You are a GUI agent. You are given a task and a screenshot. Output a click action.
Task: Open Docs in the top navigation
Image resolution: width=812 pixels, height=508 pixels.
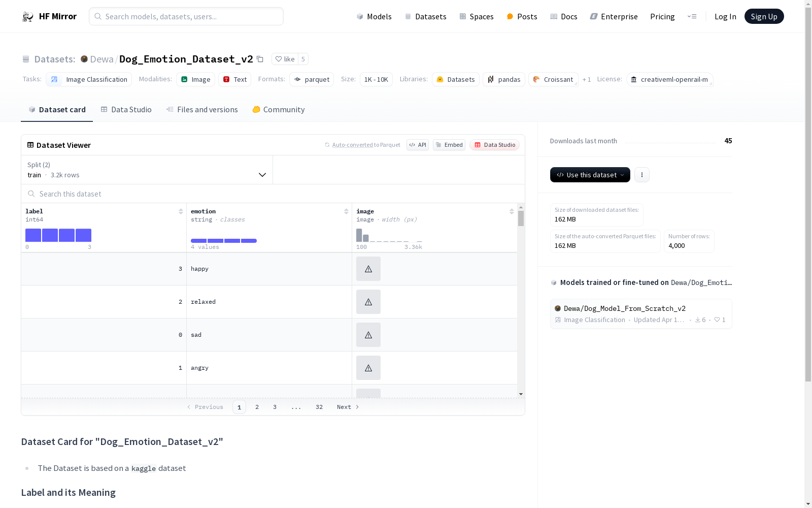click(x=564, y=16)
